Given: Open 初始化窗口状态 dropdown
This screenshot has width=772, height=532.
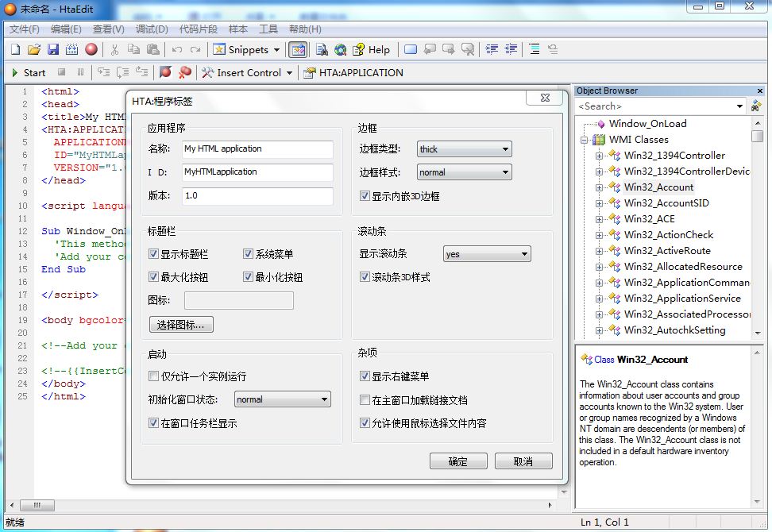Looking at the screenshot, I should coord(282,399).
